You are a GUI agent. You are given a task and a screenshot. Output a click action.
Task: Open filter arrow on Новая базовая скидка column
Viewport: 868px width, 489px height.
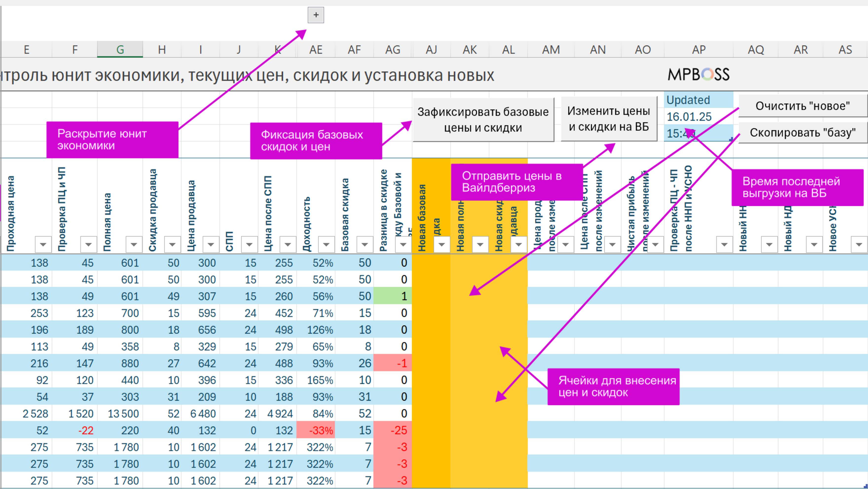(442, 244)
